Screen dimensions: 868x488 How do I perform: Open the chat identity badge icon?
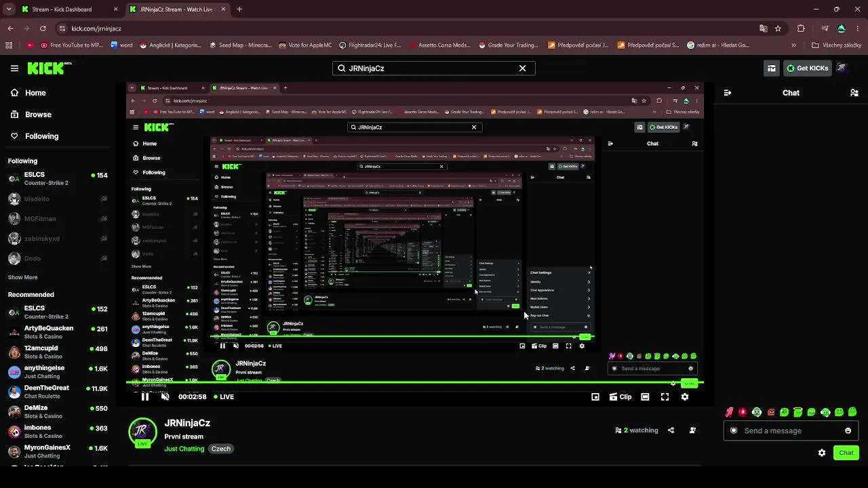734,431
